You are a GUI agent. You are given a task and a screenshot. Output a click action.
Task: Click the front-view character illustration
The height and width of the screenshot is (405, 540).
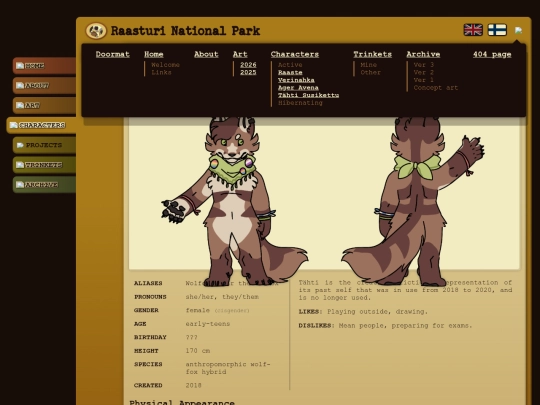234,201
